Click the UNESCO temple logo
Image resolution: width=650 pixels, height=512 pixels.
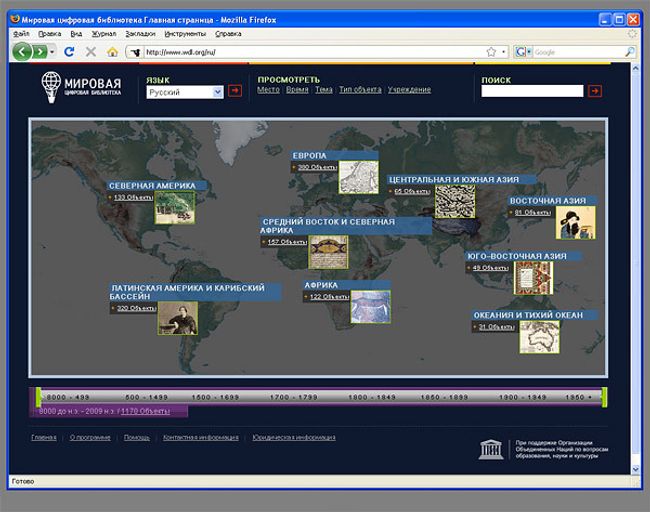(x=491, y=449)
